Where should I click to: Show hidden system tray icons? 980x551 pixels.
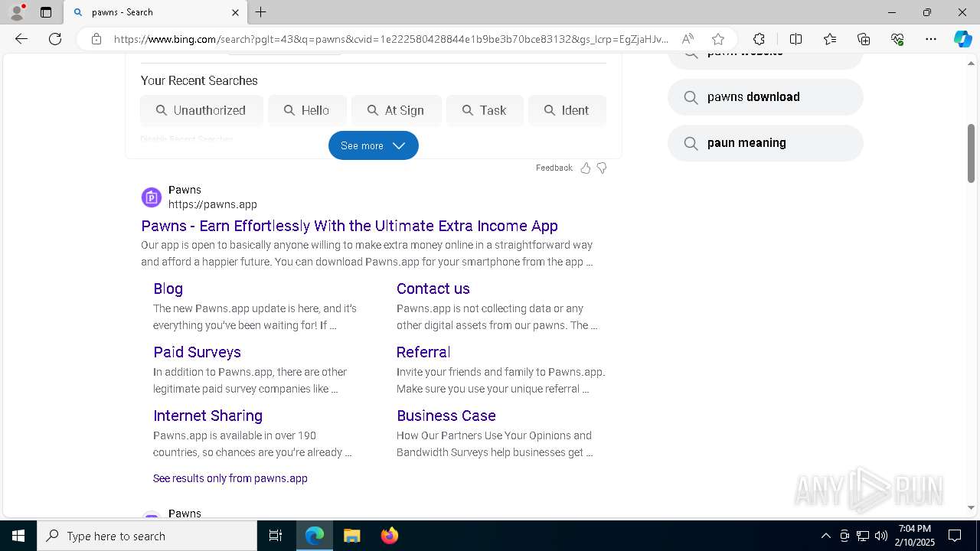tap(825, 536)
